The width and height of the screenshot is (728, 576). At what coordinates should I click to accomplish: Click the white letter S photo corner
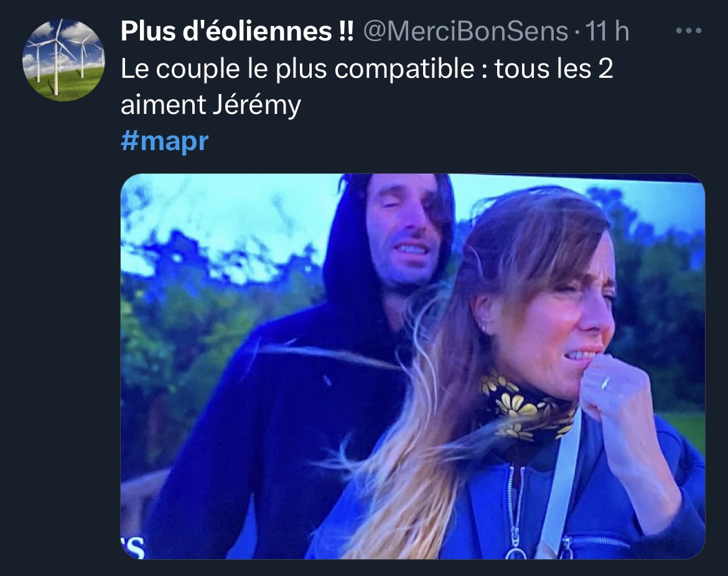(x=133, y=547)
